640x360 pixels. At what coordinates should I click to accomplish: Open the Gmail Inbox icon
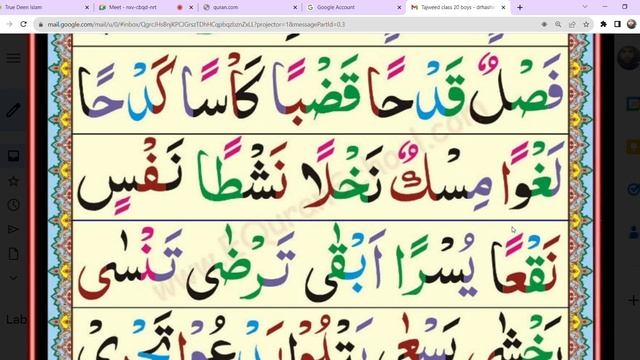(x=13, y=156)
